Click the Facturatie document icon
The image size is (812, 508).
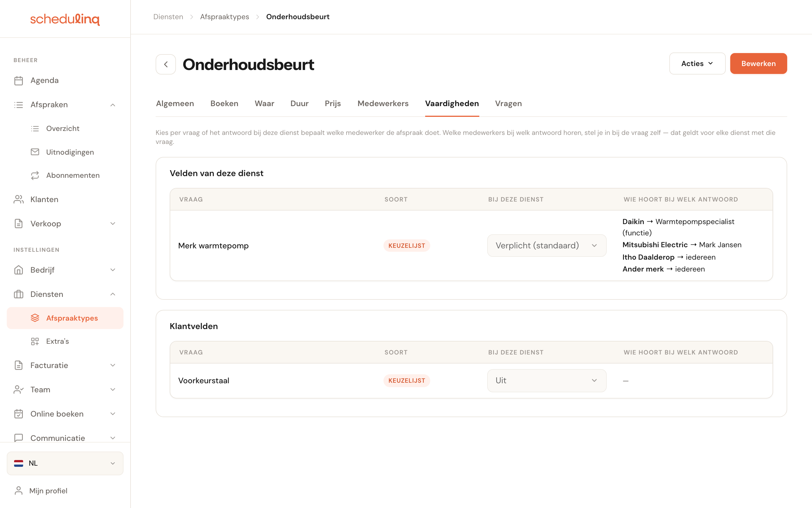[x=18, y=365]
